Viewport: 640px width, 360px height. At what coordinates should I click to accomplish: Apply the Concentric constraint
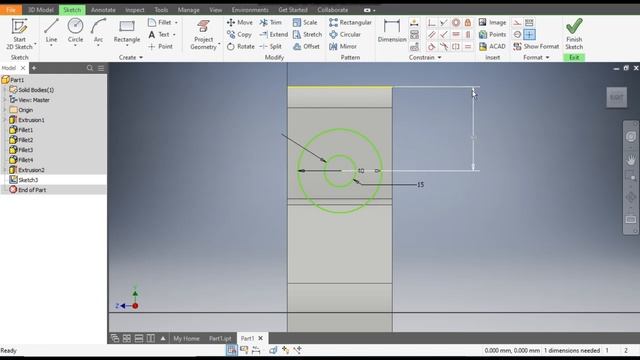pyautogui.click(x=456, y=22)
